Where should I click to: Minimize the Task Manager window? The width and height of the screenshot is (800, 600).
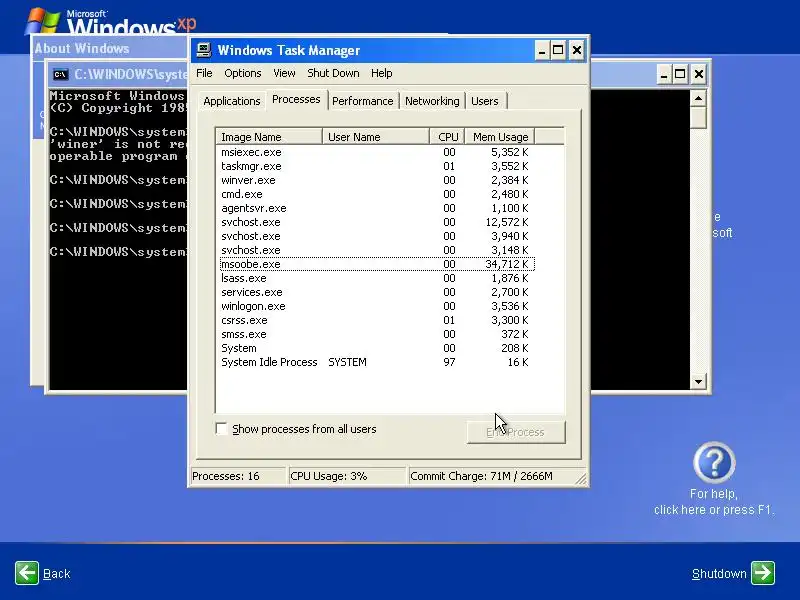pos(542,50)
